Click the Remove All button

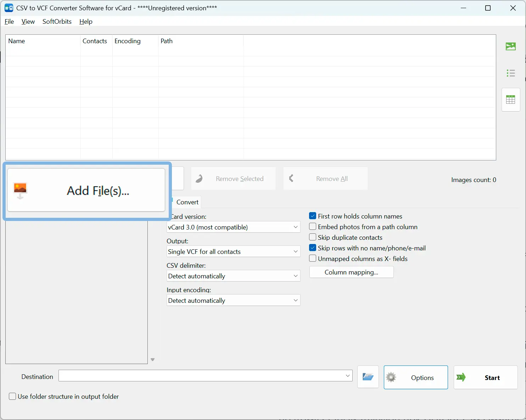(325, 178)
